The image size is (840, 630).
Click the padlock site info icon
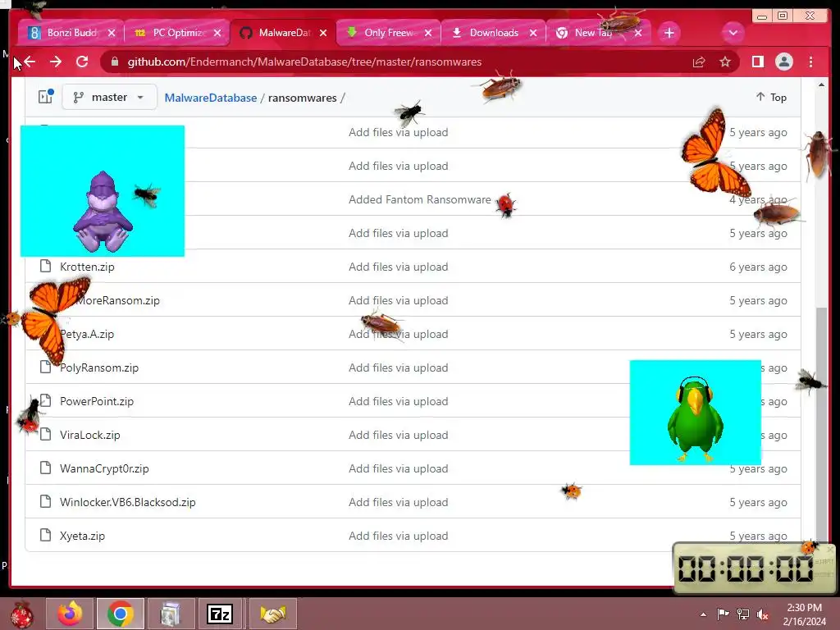coord(114,62)
